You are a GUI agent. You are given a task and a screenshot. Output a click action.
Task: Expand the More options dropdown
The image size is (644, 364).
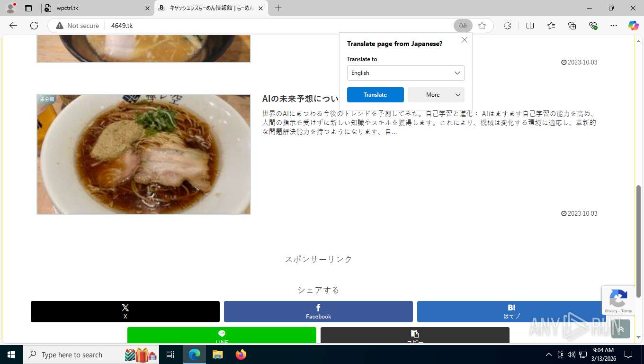436,95
